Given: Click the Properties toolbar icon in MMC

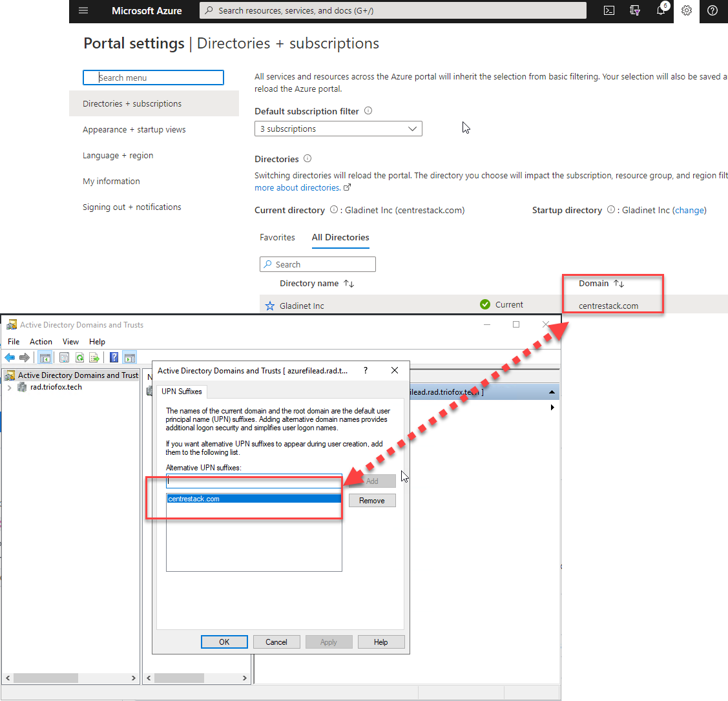Looking at the screenshot, I should (x=65, y=357).
